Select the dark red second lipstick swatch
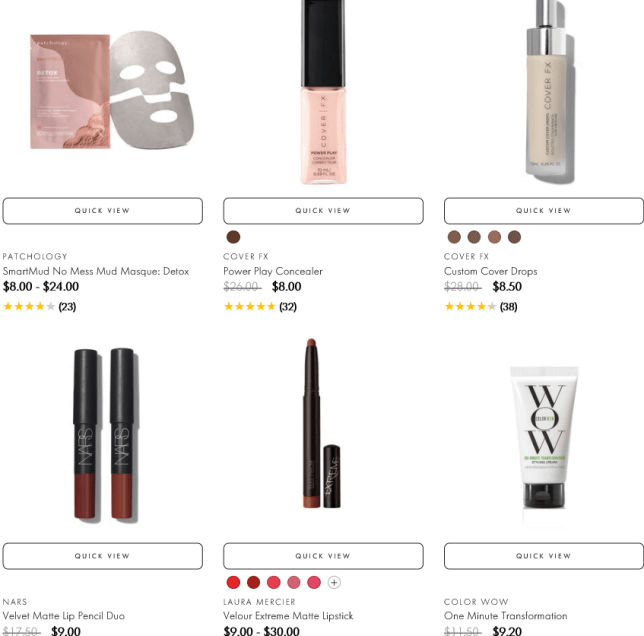This screenshot has width=644, height=636. point(253,582)
